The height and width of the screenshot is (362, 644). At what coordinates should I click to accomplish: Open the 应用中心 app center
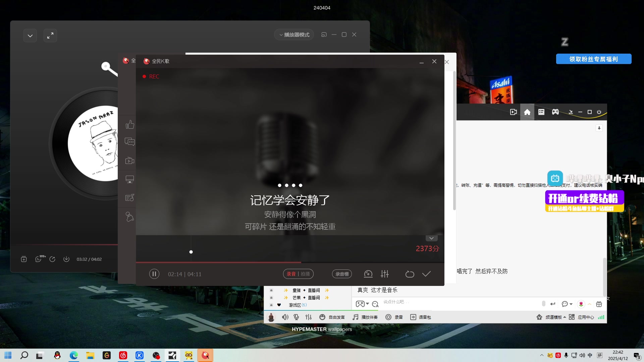pyautogui.click(x=581, y=317)
